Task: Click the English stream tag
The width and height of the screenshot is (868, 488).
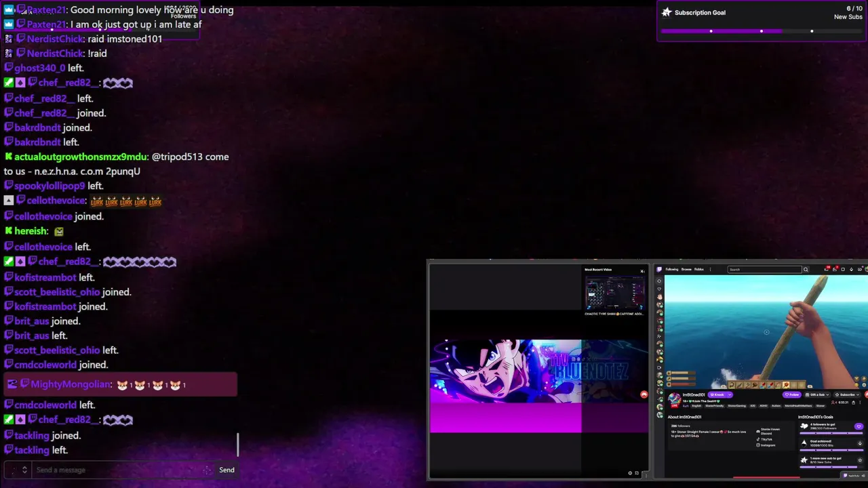Action: (x=696, y=405)
